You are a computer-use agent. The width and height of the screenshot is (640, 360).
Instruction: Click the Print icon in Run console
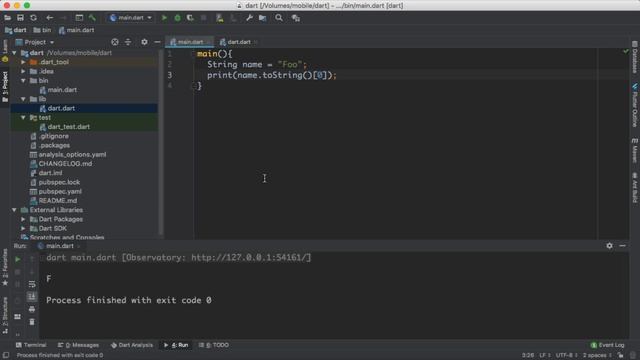pos(32,309)
